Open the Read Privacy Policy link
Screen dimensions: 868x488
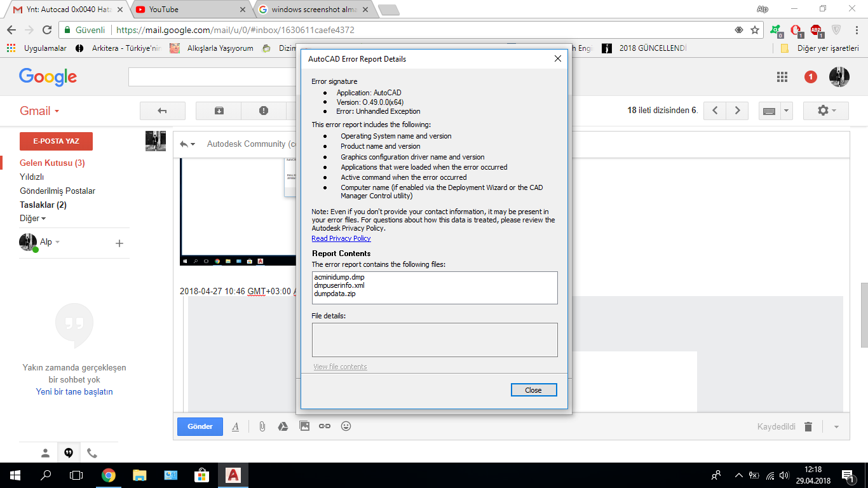point(341,238)
